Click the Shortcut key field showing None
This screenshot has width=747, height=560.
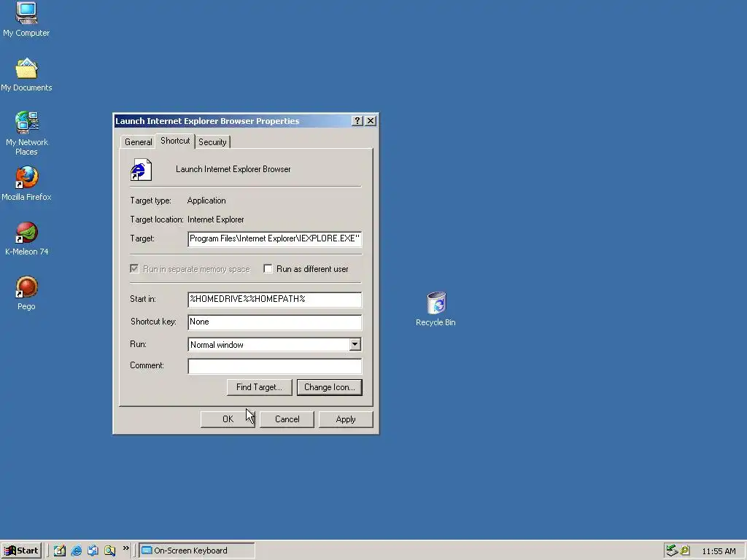click(x=275, y=322)
